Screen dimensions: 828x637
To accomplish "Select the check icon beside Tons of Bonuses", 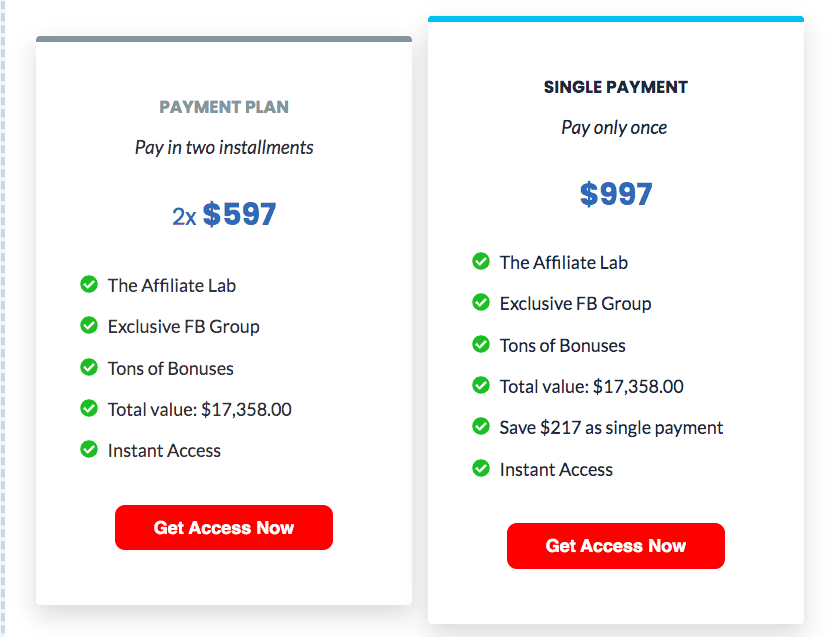I will coord(89,368).
